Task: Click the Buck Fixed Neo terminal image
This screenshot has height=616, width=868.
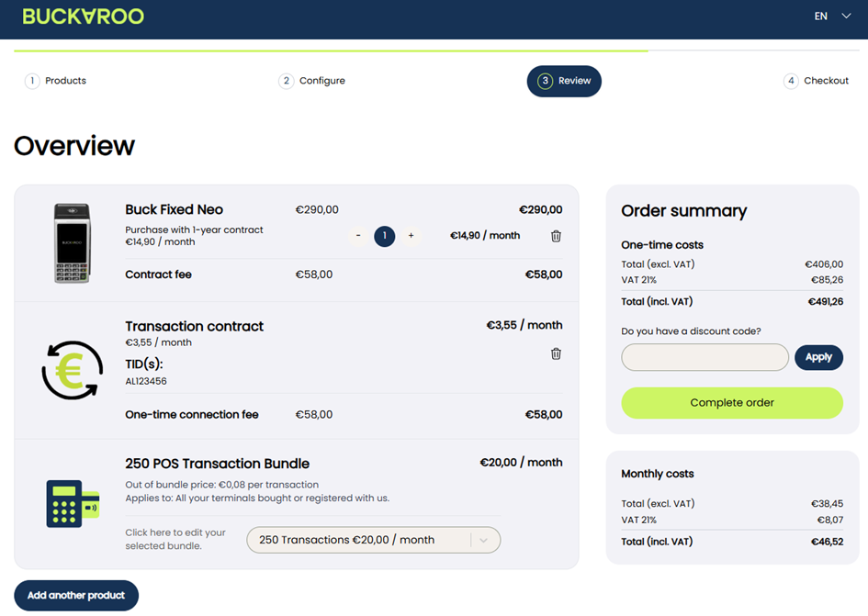Action: click(x=72, y=243)
